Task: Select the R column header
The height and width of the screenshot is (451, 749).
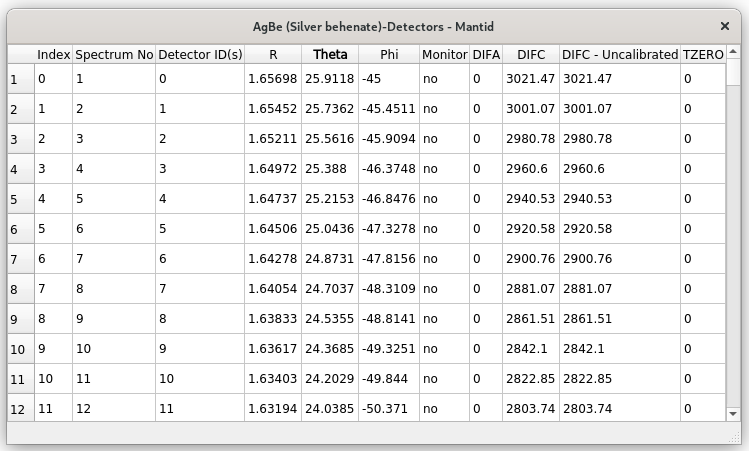Action: 273,54
